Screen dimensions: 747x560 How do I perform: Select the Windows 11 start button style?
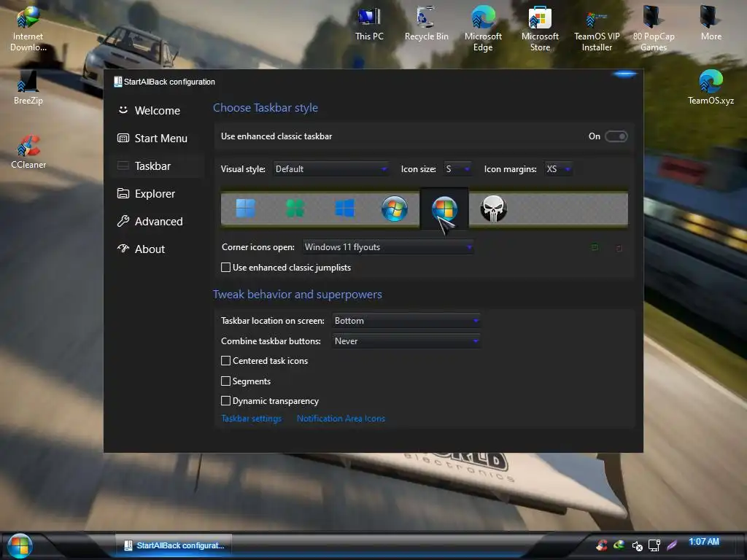tap(245, 208)
